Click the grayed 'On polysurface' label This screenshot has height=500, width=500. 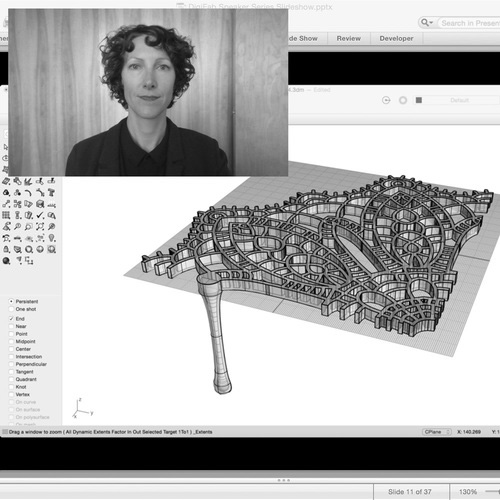pos(32,417)
